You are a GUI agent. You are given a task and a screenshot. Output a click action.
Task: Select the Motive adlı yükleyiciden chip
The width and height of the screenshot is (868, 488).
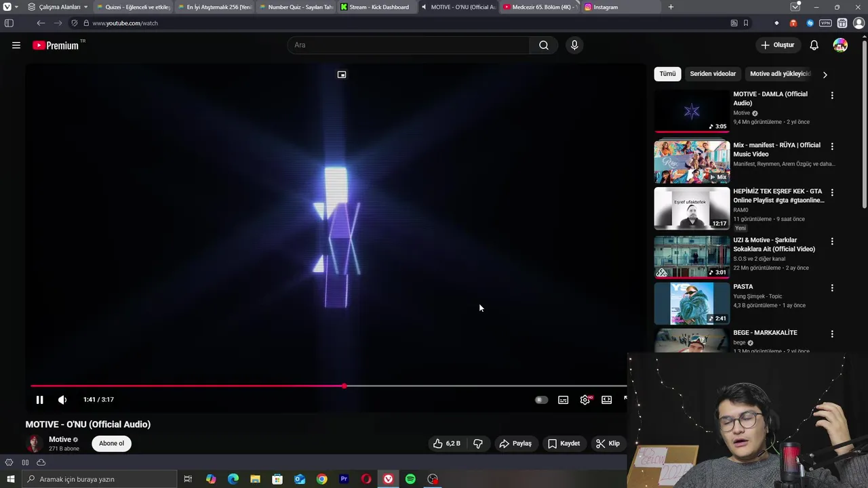point(780,74)
